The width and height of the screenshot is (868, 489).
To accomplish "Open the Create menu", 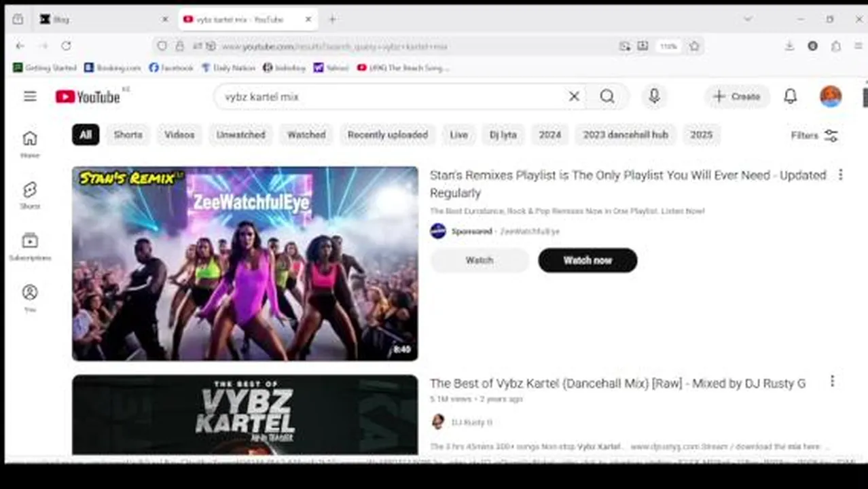I will point(737,96).
